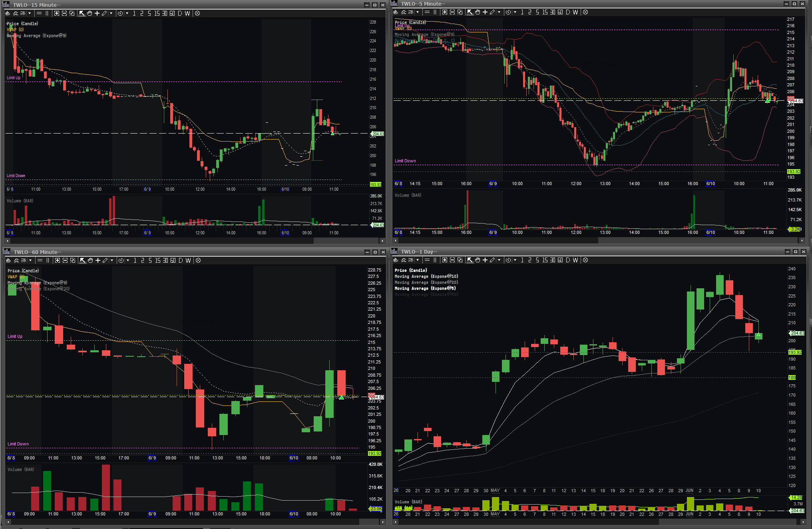The image size is (812, 529).
Task: Select the arrow pointer tool in 5 Minute chart
Action: (x=470, y=12)
